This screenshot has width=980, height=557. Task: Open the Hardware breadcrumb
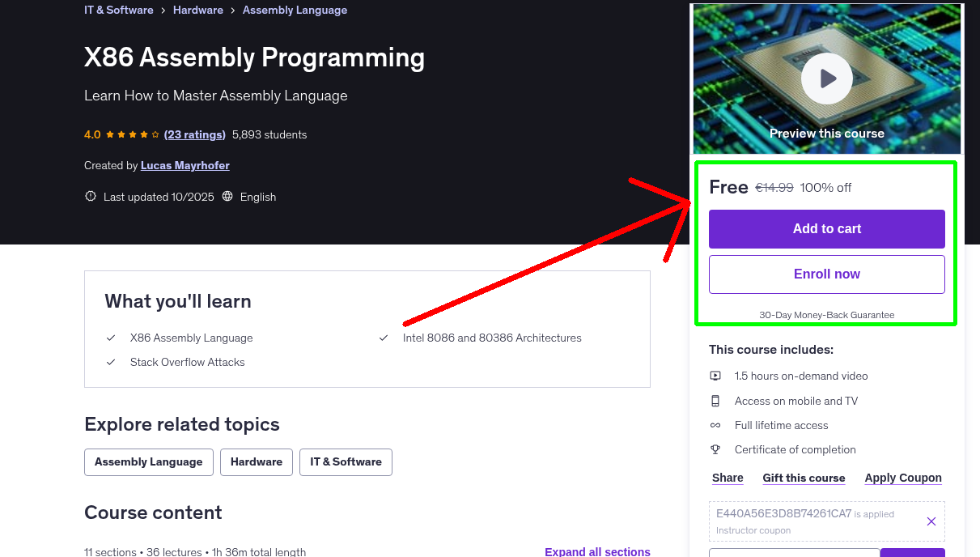pos(197,10)
